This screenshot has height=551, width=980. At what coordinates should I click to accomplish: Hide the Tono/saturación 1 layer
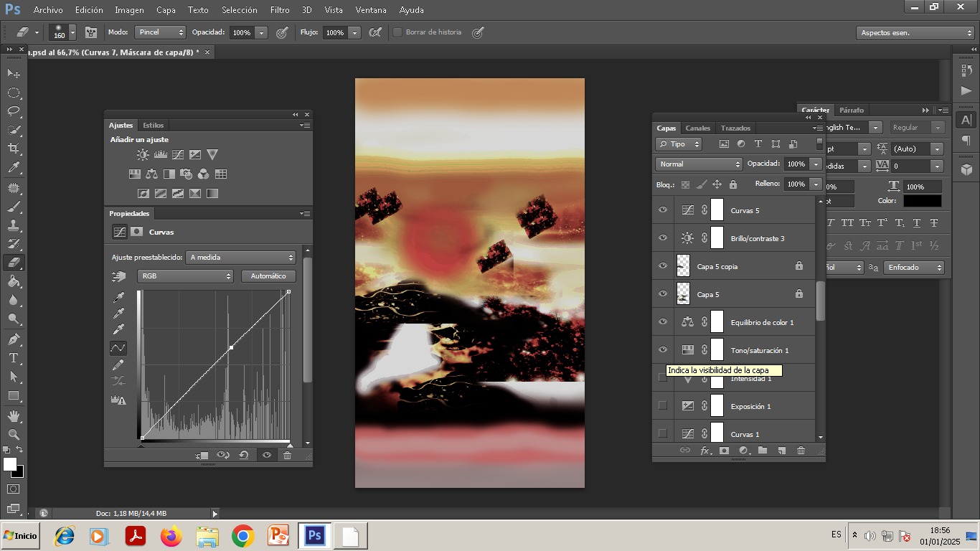coord(663,350)
